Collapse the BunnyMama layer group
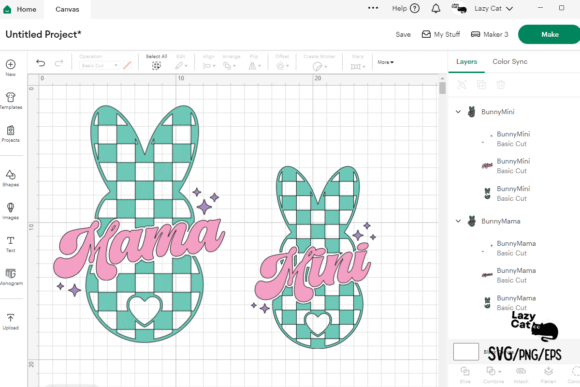The height and width of the screenshot is (387, 580). (x=458, y=221)
